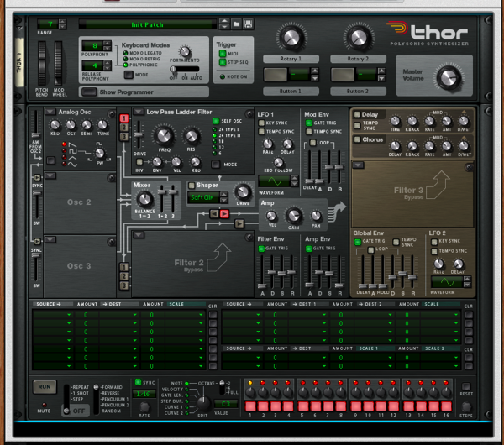Click the Chorus Delay knob
Image resolution: width=504 pixels, height=445 pixels.
pyautogui.click(x=395, y=146)
